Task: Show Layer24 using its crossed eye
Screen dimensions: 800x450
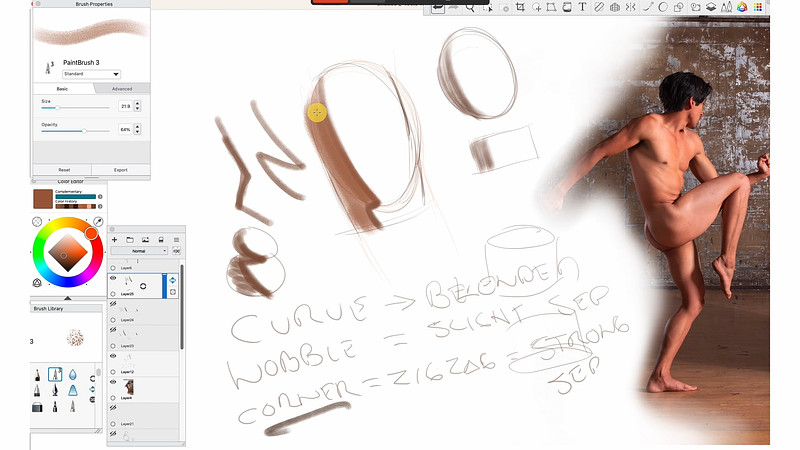Action: pos(113,304)
